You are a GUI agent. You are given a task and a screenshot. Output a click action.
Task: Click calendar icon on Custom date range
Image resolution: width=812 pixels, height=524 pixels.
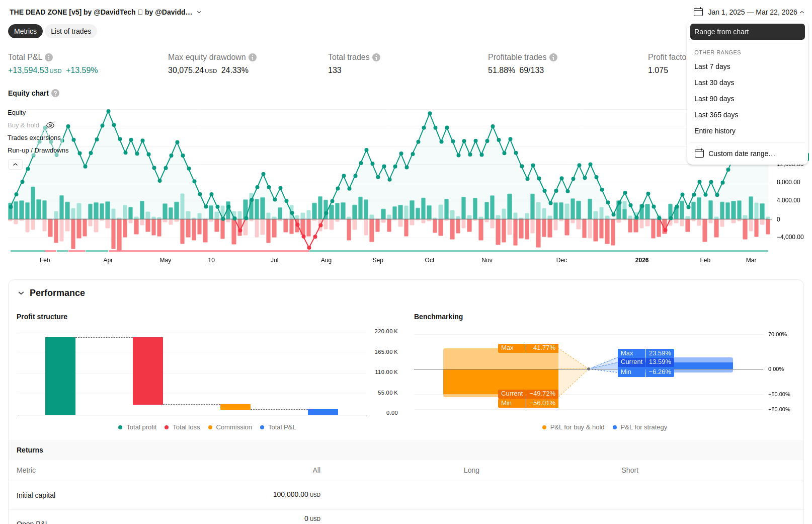tap(699, 154)
